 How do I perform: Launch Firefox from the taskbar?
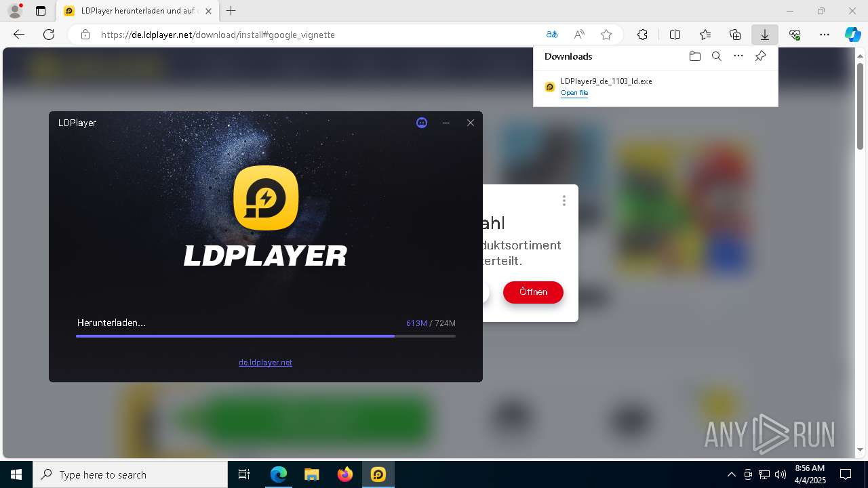tap(345, 474)
